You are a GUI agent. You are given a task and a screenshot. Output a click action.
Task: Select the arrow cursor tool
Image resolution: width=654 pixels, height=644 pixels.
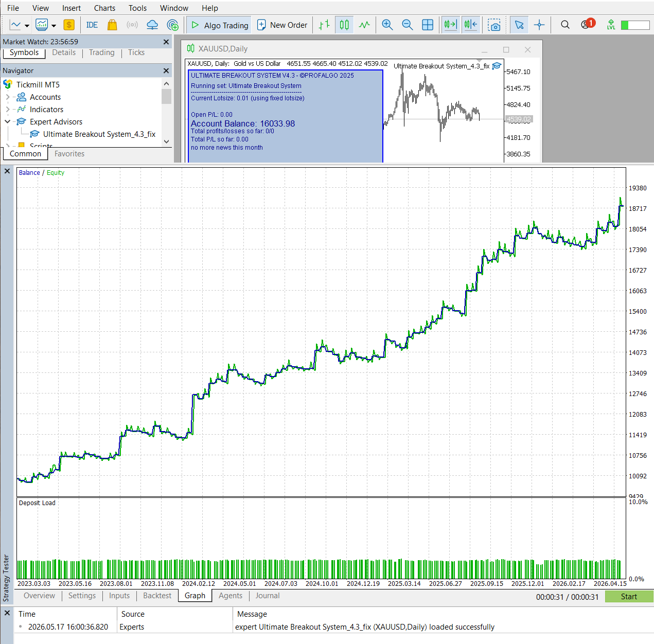pos(519,25)
